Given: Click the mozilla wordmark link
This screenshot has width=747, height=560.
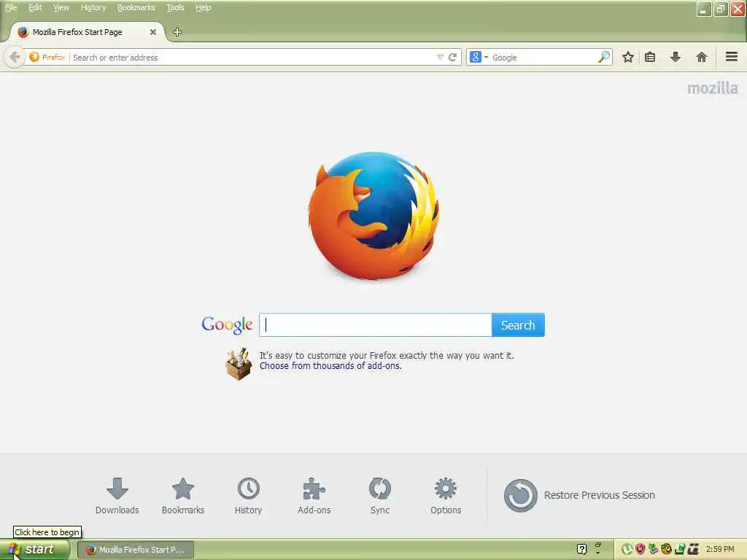Looking at the screenshot, I should tap(712, 88).
